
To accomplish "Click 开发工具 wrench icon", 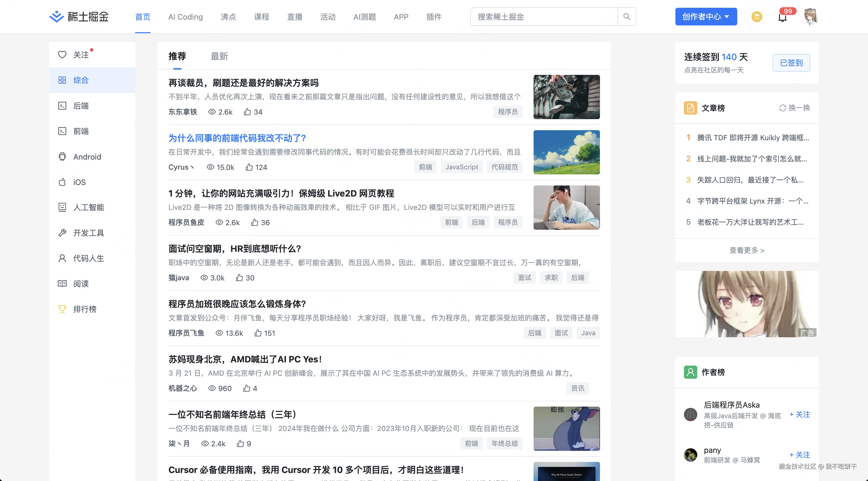I will click(x=62, y=233).
